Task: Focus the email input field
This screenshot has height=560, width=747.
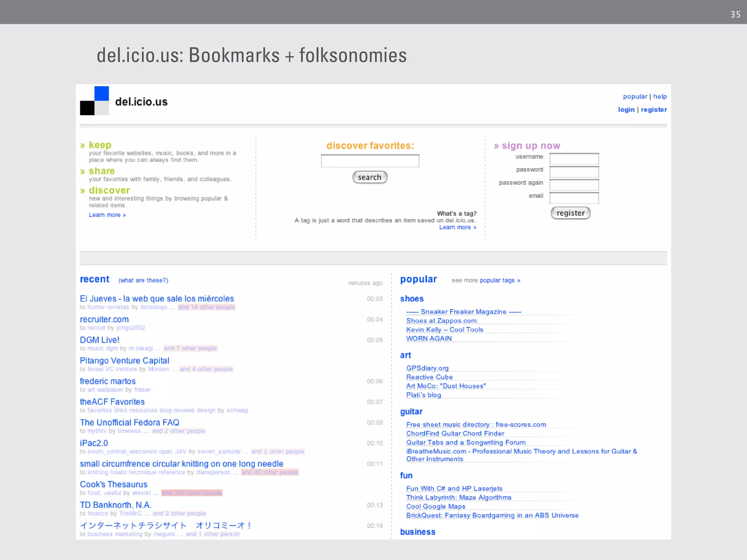Action: [574, 198]
